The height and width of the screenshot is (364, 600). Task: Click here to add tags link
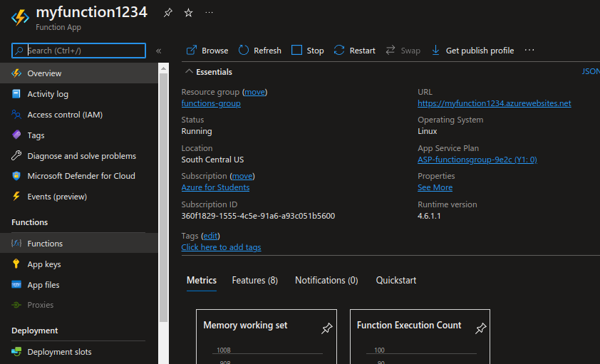tap(221, 247)
